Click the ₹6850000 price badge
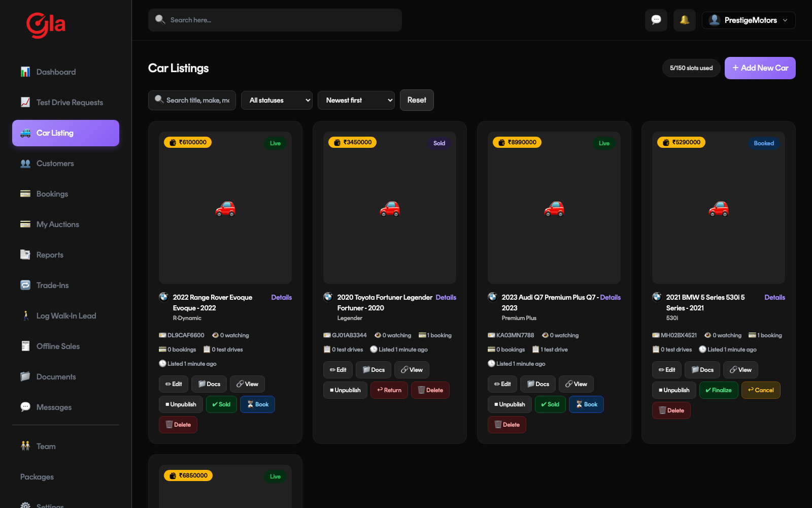Image resolution: width=812 pixels, height=508 pixels. (188, 475)
